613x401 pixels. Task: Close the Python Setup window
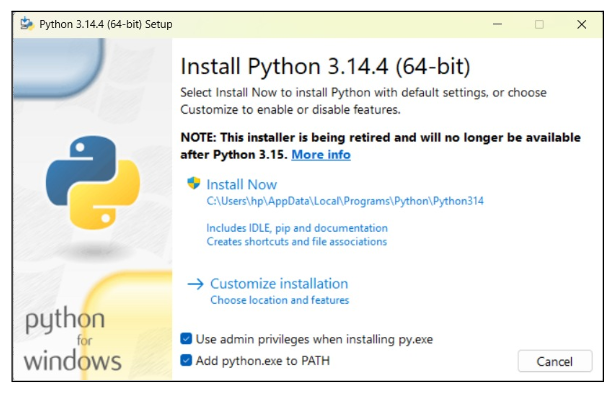coord(584,25)
